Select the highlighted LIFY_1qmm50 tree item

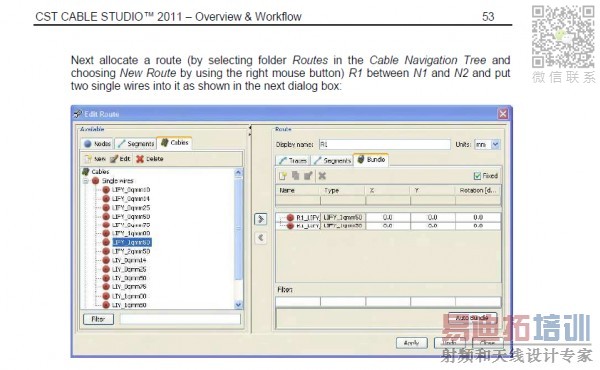pos(131,242)
